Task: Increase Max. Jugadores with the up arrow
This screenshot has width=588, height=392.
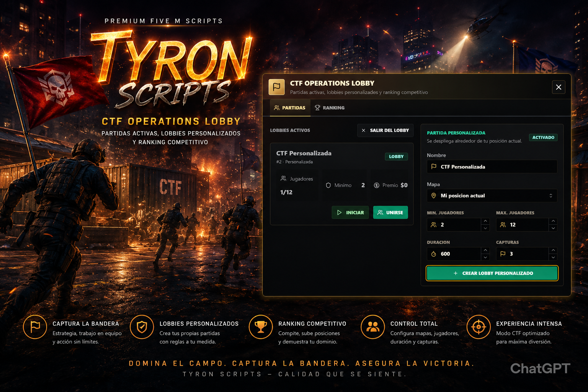Action: [x=553, y=221]
